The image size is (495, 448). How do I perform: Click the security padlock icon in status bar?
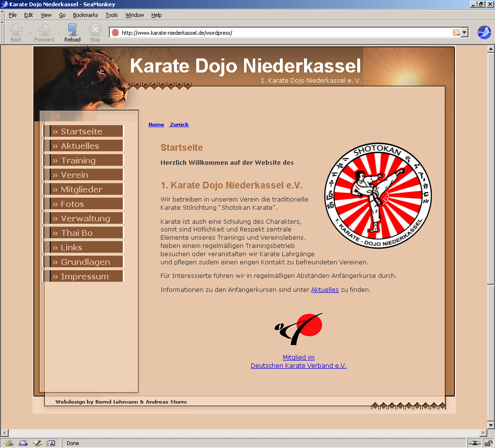click(x=489, y=443)
